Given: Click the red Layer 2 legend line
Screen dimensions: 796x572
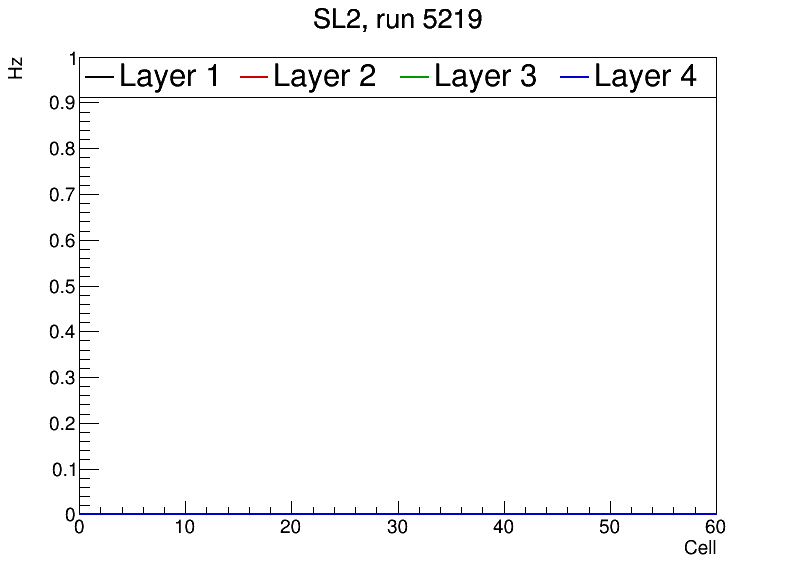Looking at the screenshot, I should click(256, 77).
